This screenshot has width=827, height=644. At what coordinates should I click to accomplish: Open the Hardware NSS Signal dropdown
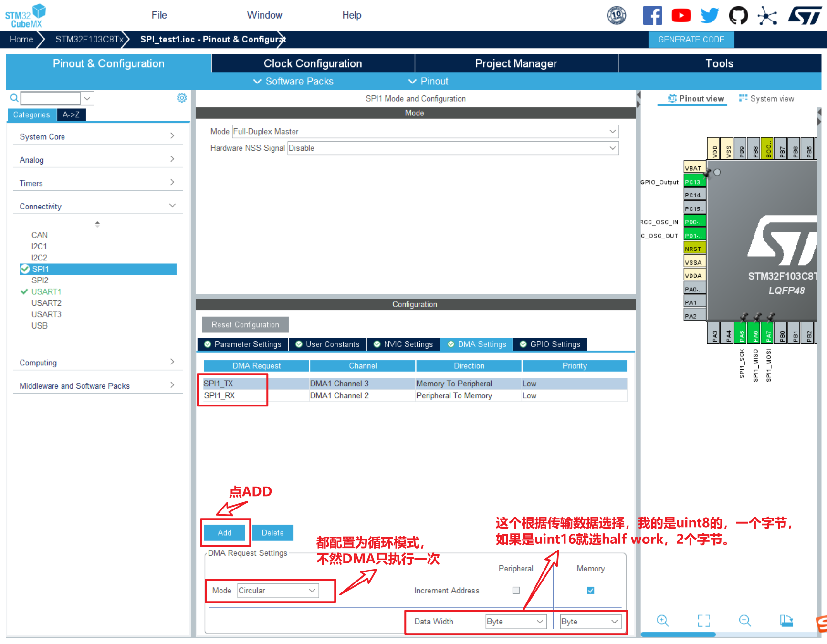tap(453, 148)
